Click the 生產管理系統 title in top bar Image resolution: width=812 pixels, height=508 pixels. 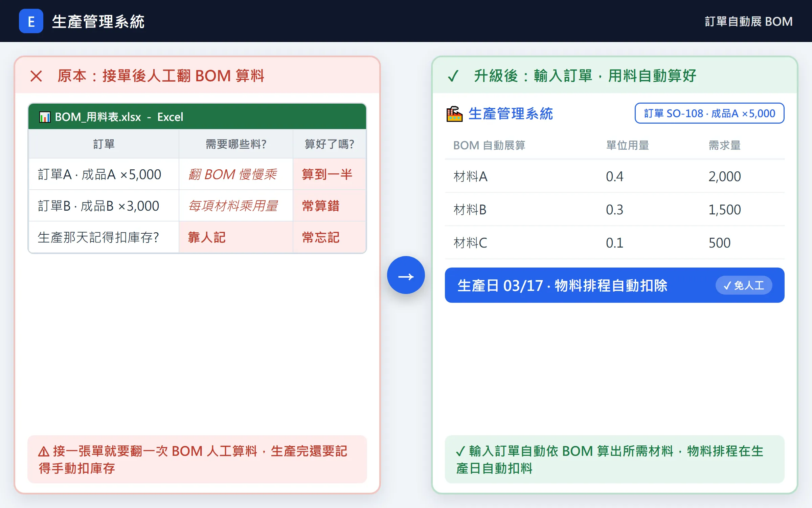(98, 21)
